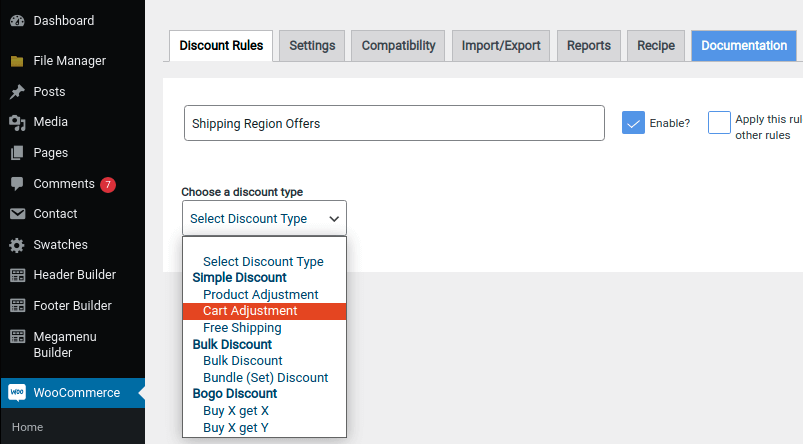803x444 pixels.
Task: Click the Contact envelope icon
Action: coord(17,214)
